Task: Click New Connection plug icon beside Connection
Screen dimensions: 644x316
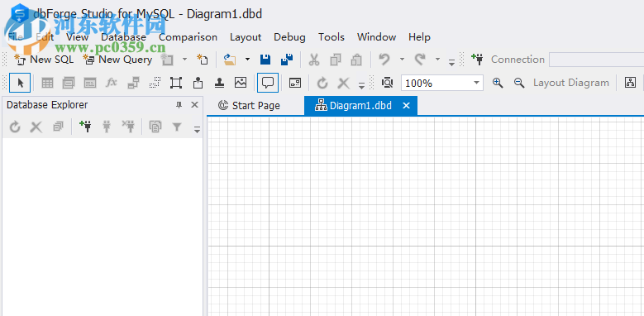Action: tap(477, 60)
